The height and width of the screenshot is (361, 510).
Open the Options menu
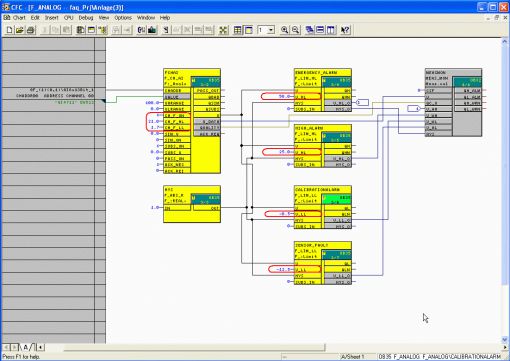[x=123, y=18]
